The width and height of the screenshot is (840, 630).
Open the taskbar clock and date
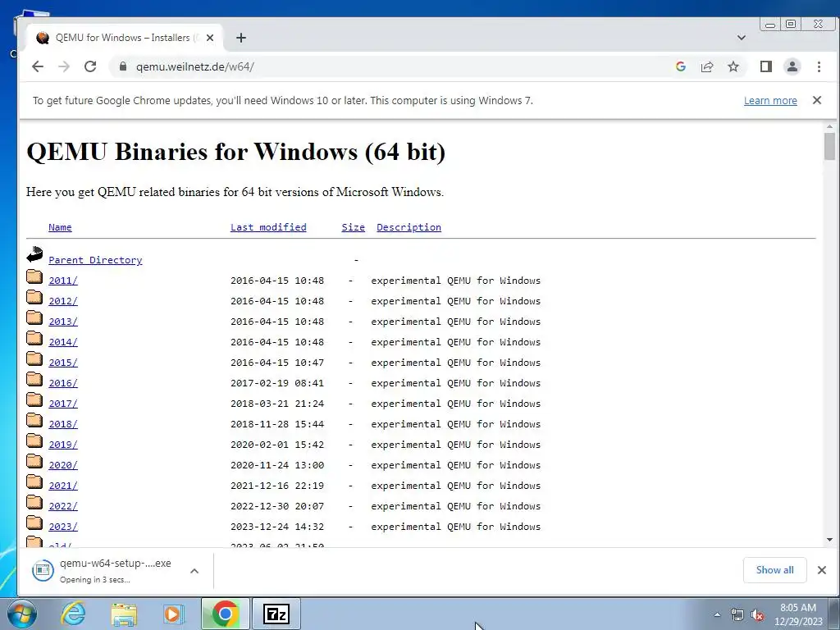798,614
